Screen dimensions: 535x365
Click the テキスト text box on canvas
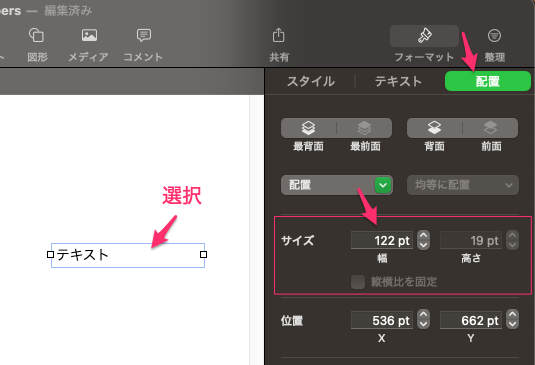click(128, 255)
